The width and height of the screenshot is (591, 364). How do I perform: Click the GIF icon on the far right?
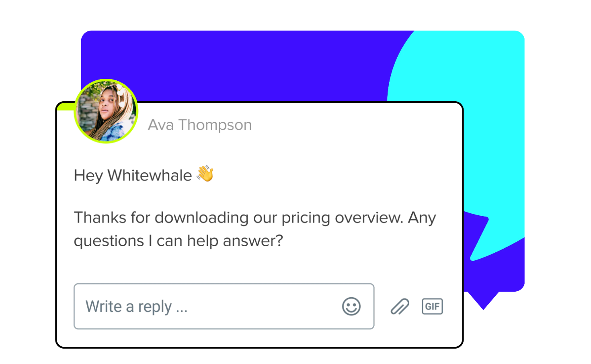pos(432,306)
